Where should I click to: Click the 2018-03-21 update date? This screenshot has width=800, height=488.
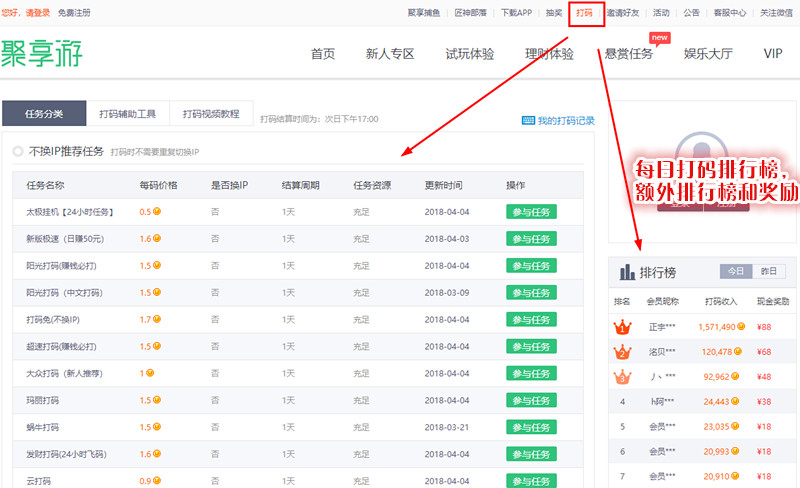pyautogui.click(x=446, y=427)
